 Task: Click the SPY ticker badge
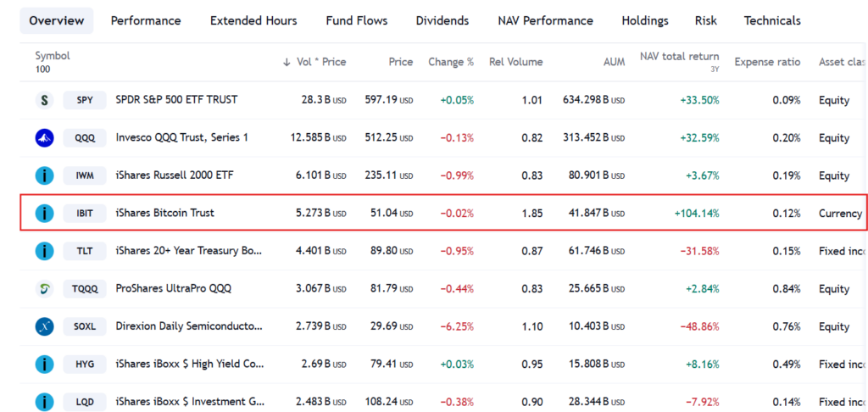(85, 100)
